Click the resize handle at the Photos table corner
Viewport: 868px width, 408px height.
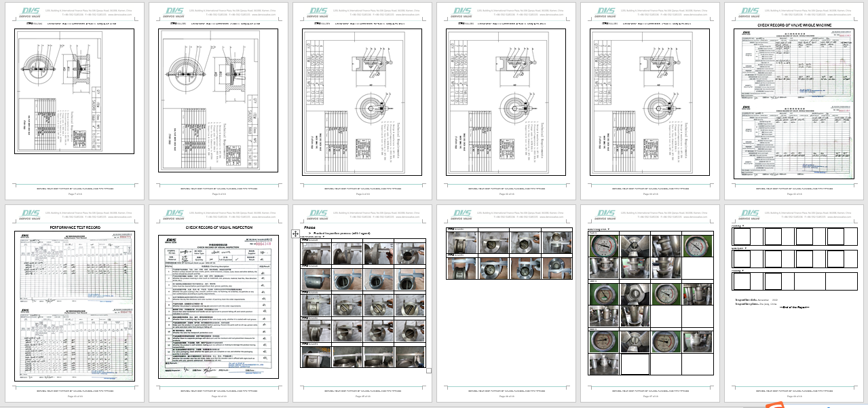[428, 371]
